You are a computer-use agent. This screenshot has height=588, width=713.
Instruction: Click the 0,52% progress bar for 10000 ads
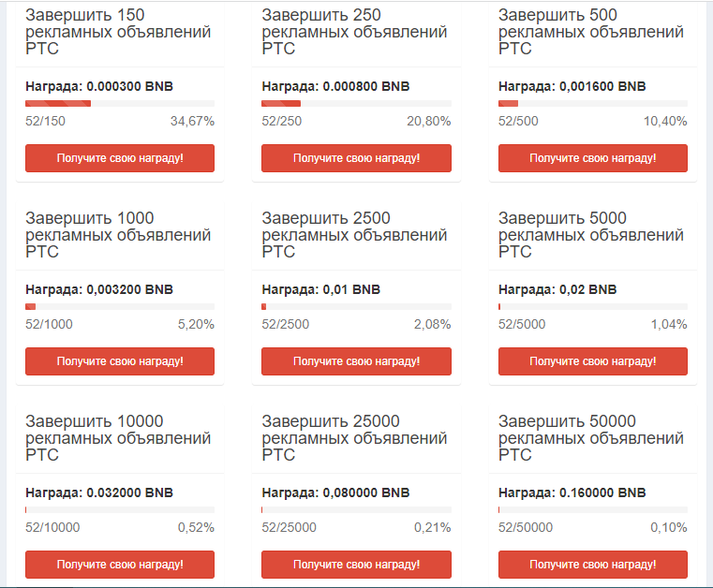point(120,509)
